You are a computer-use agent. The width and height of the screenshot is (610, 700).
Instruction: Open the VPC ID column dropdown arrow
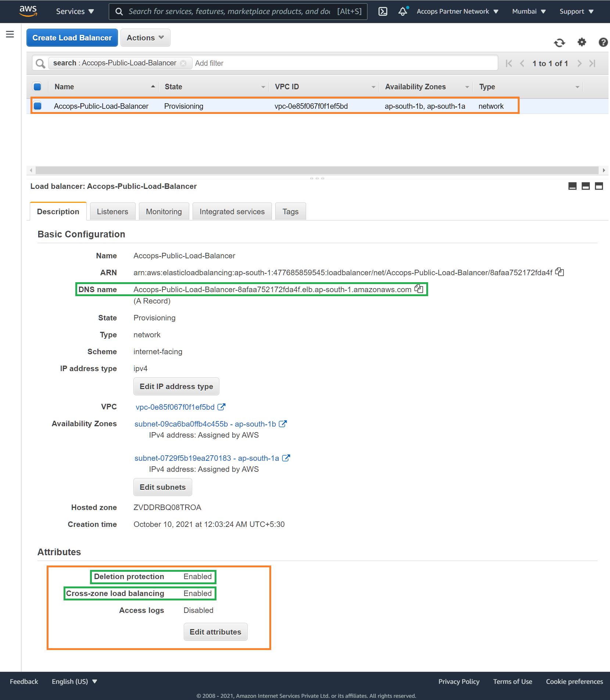pyautogui.click(x=373, y=87)
